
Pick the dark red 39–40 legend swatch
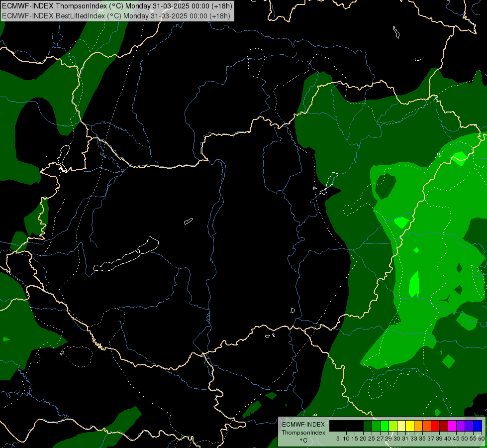pyautogui.click(x=443, y=426)
